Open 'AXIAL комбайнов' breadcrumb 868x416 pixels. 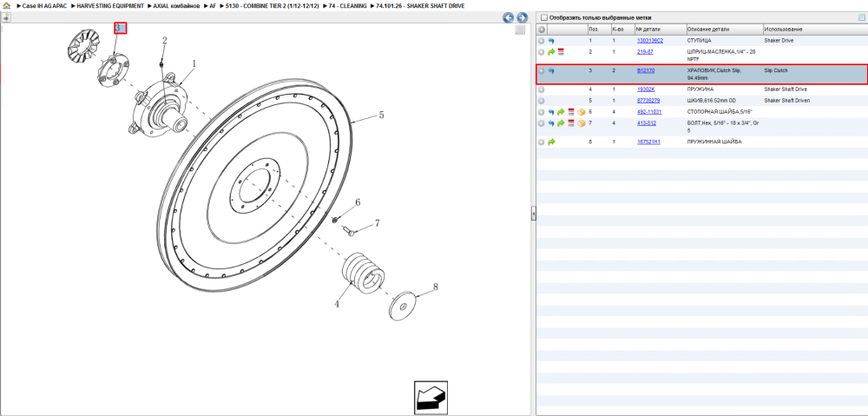pos(176,5)
